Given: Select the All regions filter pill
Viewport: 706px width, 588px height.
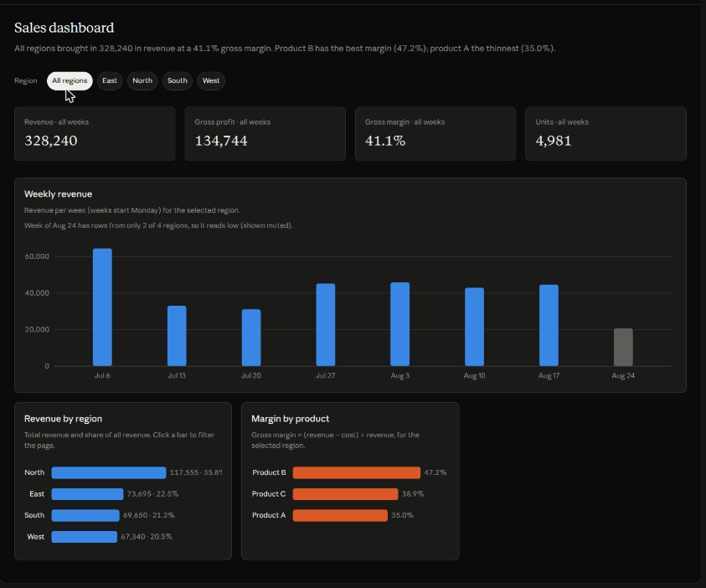Looking at the screenshot, I should coord(70,81).
